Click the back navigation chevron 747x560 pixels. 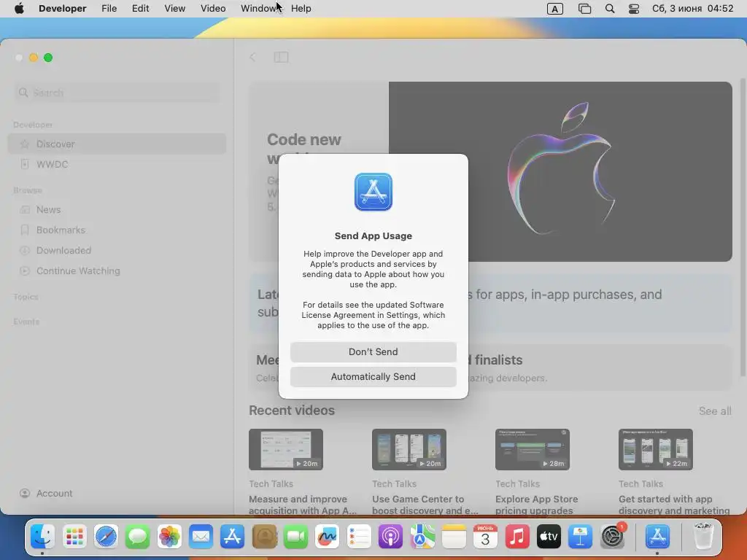click(252, 57)
